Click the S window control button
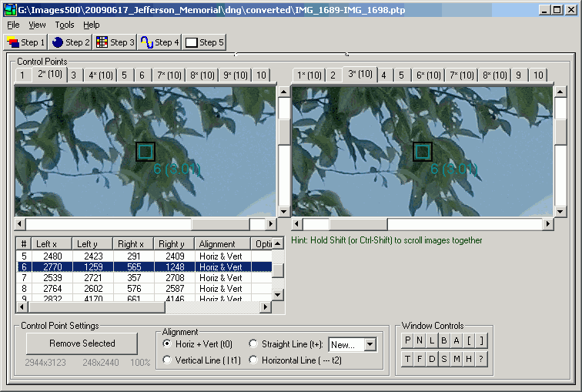The height and width of the screenshot is (392, 582). 444,359
